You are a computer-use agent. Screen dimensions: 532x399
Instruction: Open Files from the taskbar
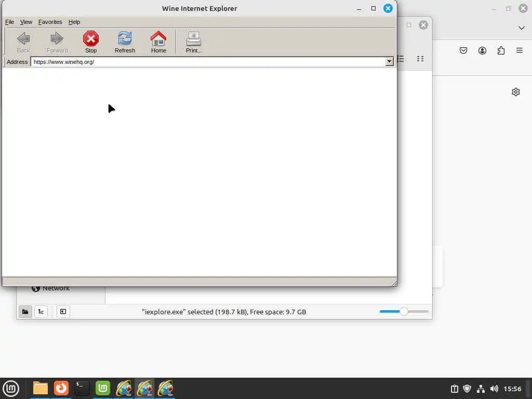(x=41, y=388)
